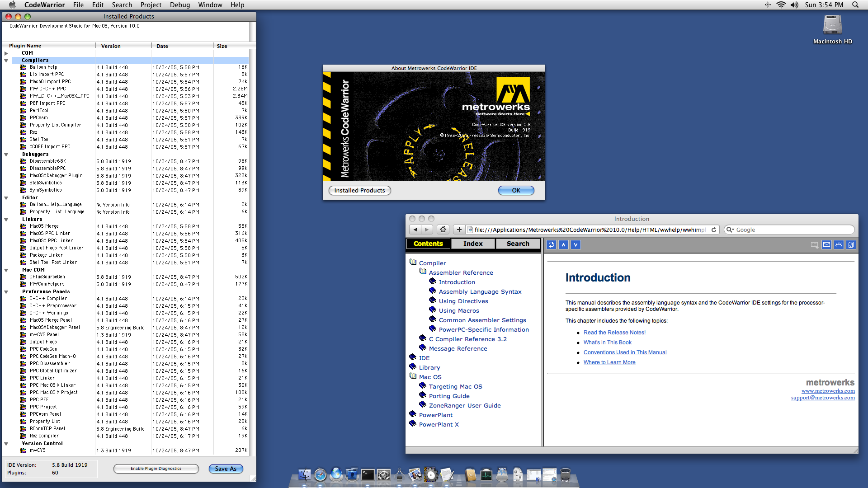Screen dimensions: 868x488
Task: Open System Preferences gear icon in Dock
Action: [x=384, y=475]
